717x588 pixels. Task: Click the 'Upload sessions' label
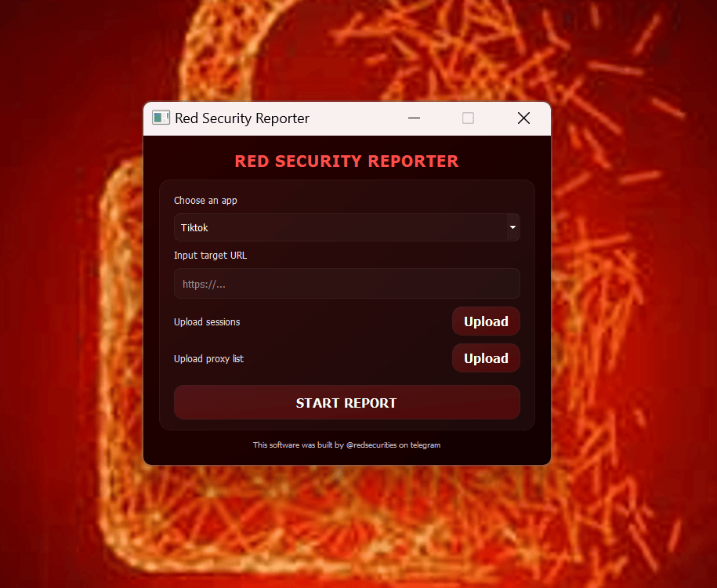207,321
